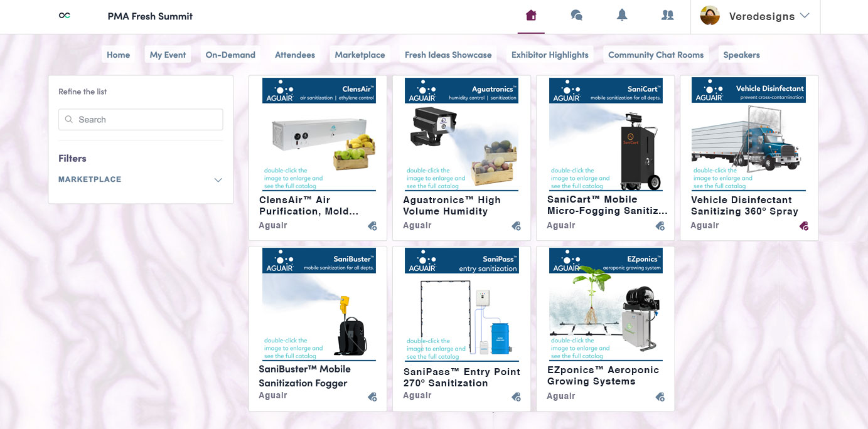The width and height of the screenshot is (868, 429).
Task: Click the tag icon on the EZponics card
Action: pos(660,397)
